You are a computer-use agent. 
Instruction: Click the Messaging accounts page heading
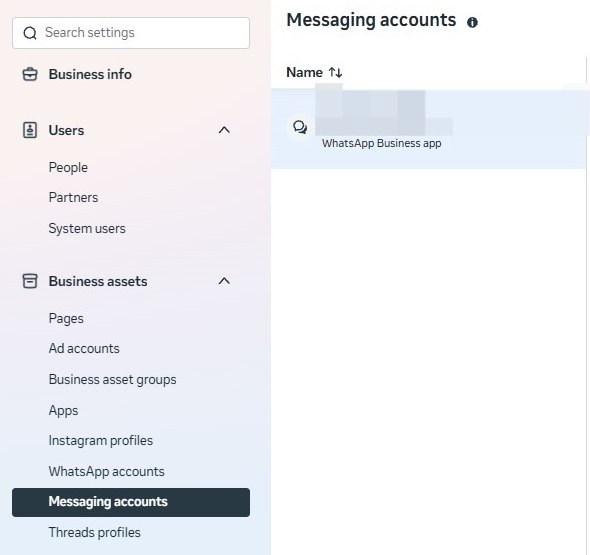(x=371, y=20)
